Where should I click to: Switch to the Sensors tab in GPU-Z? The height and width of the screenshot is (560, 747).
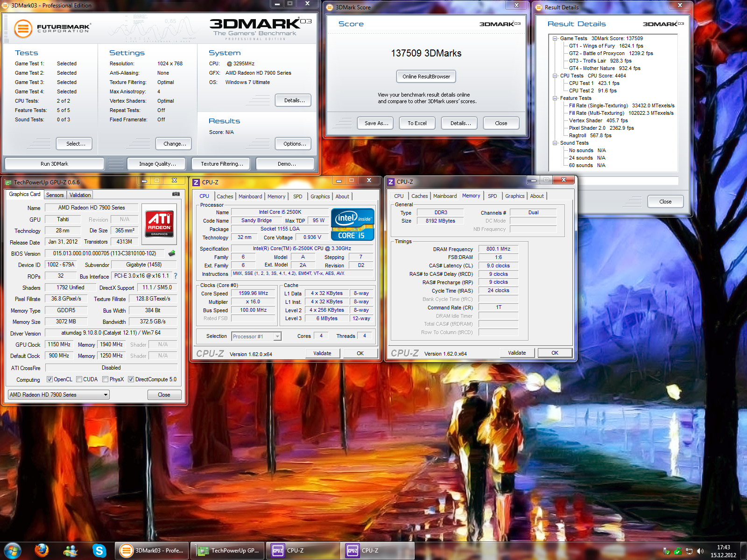click(x=55, y=195)
